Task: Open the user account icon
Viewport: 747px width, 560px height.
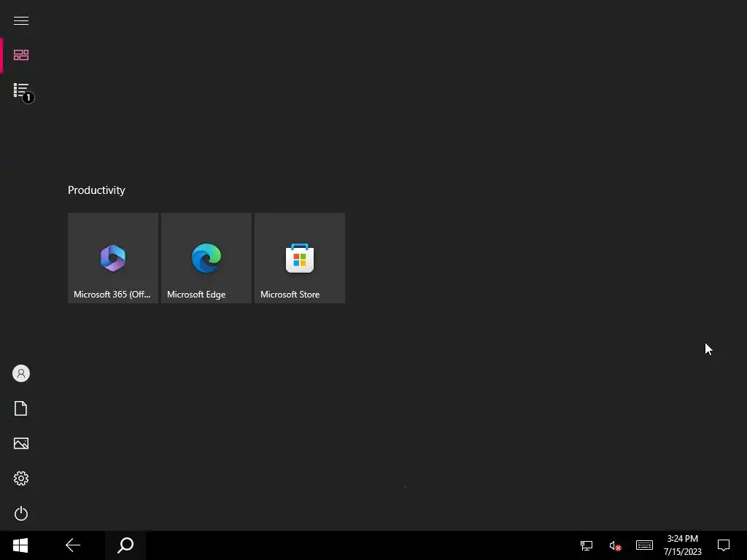Action: tap(21, 373)
